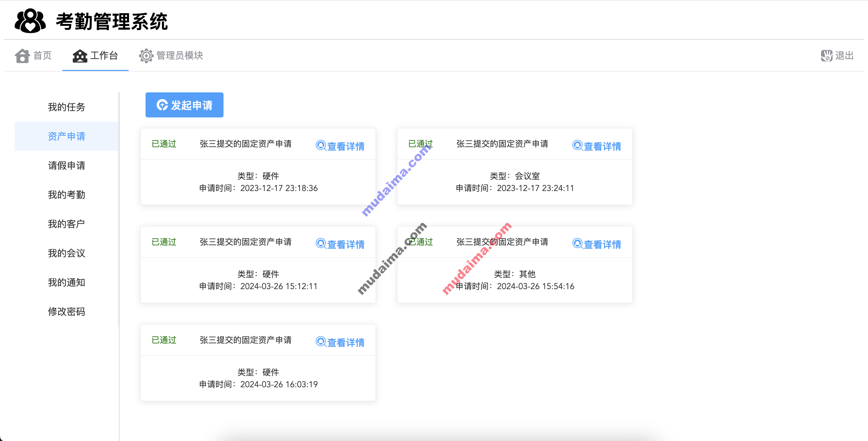Click 已通过 status on 23:18:36 card
Image resolution: width=868 pixels, height=441 pixels.
(164, 144)
